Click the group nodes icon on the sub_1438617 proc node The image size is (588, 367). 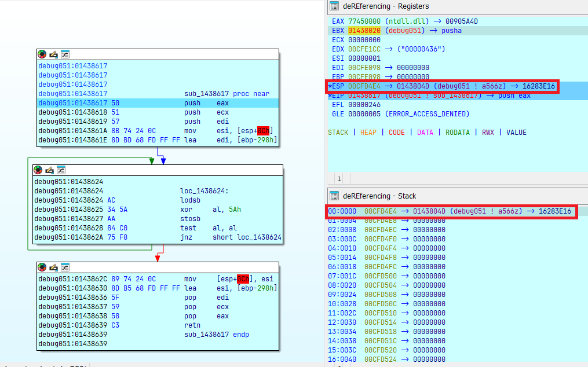click(64, 54)
